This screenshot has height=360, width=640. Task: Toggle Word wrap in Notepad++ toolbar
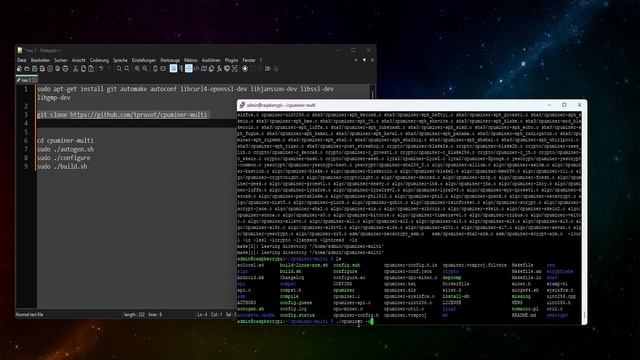(173, 69)
